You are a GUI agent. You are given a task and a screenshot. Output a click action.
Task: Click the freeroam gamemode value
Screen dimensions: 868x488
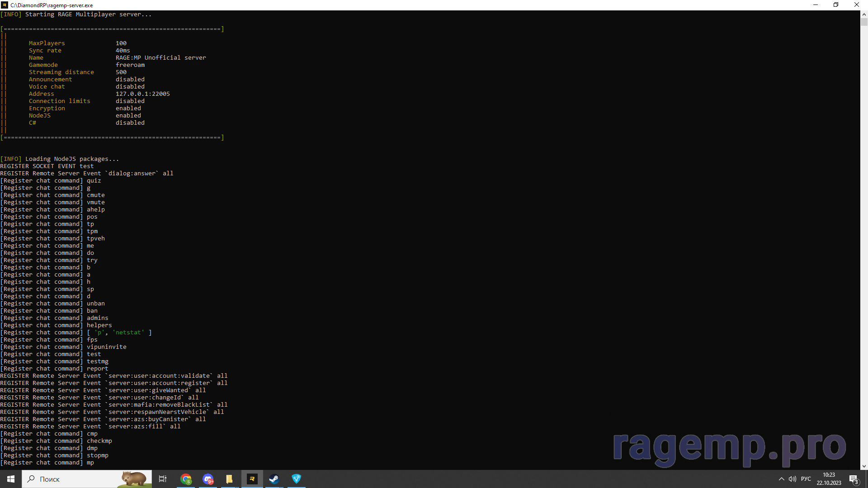(130, 65)
